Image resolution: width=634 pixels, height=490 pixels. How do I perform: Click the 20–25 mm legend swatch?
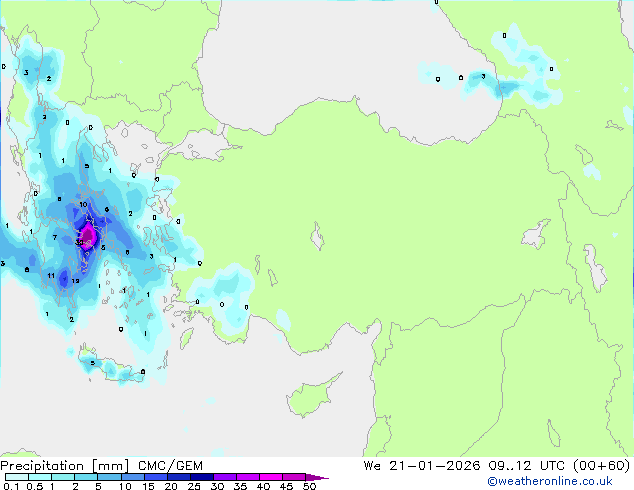[178, 477]
